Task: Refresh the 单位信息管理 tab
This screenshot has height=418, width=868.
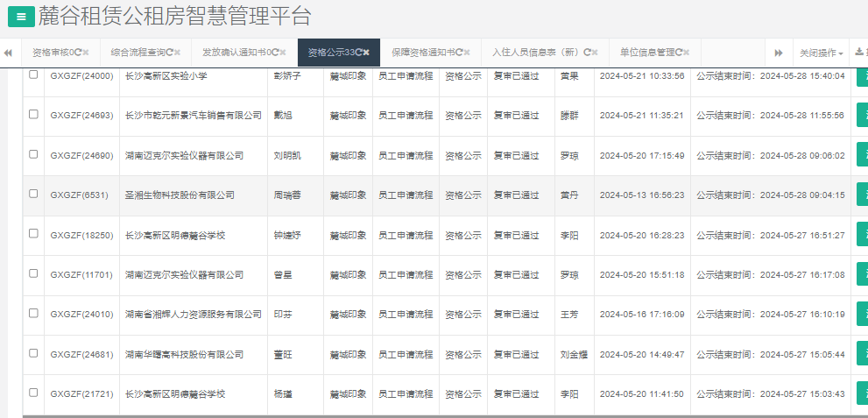Action: click(679, 53)
